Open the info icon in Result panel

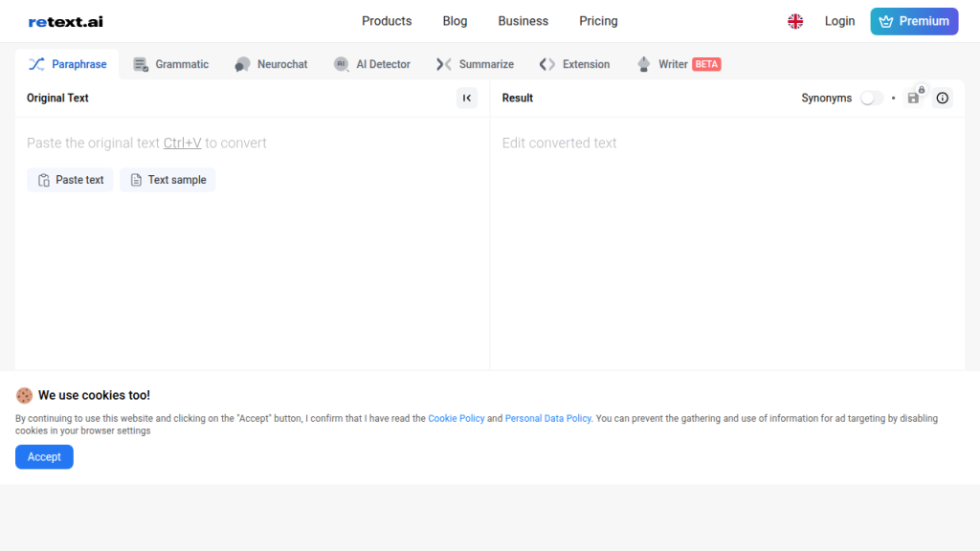[x=943, y=98]
